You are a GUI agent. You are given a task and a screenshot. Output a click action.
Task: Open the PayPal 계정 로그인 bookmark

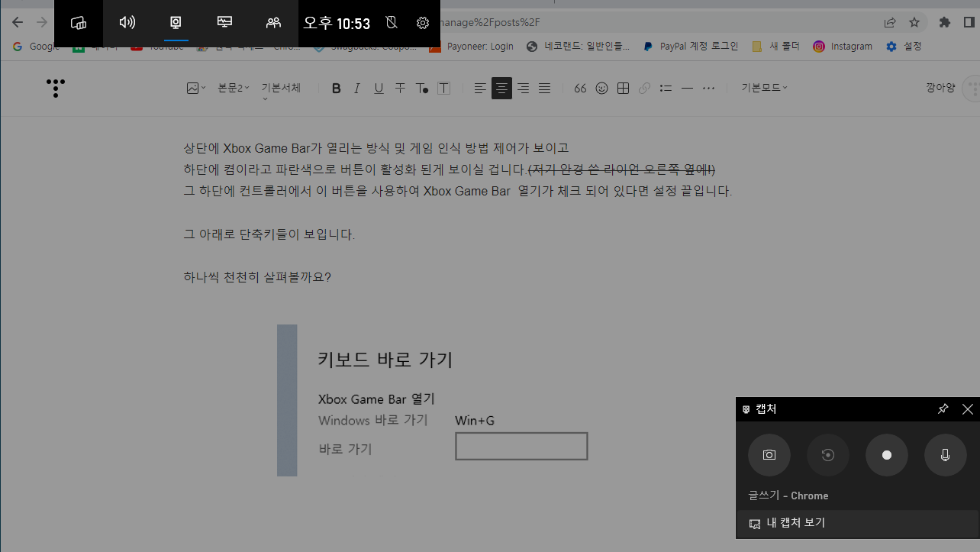coord(690,47)
